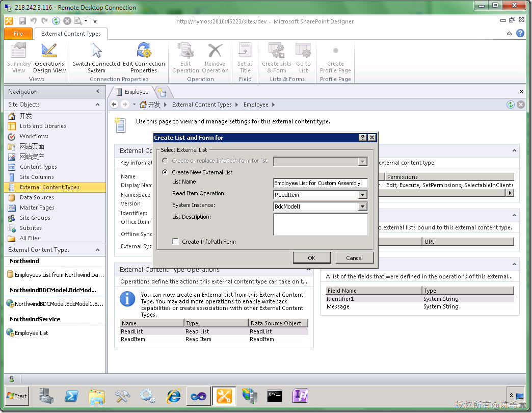This screenshot has width=532, height=413.
Task: Select Create or replace InfoPath form radio
Action: [165, 161]
